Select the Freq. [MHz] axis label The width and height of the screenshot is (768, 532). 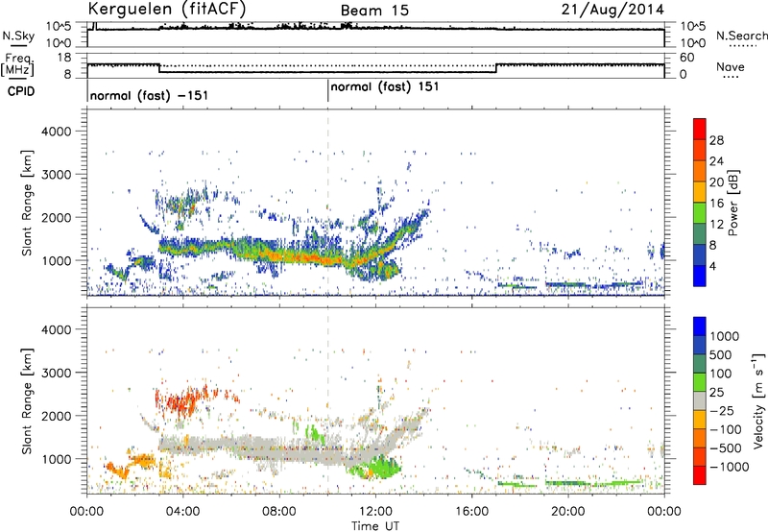pos(18,65)
